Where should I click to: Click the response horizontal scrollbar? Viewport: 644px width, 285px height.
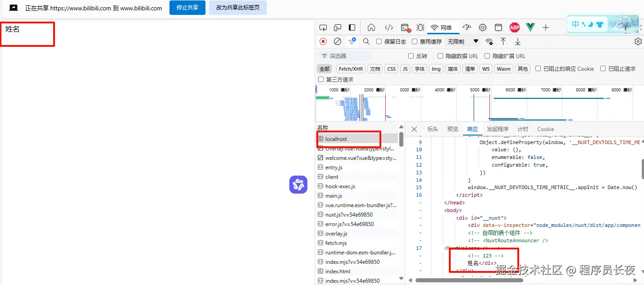(x=469, y=280)
